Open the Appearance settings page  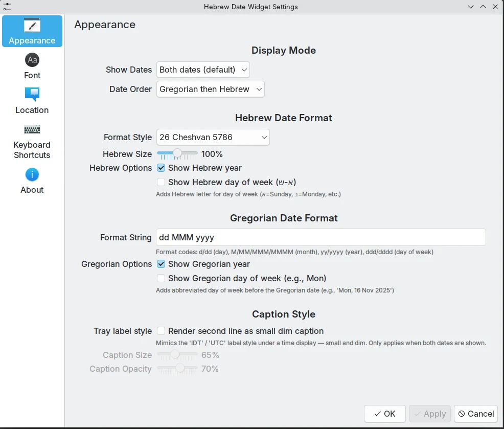click(x=32, y=31)
